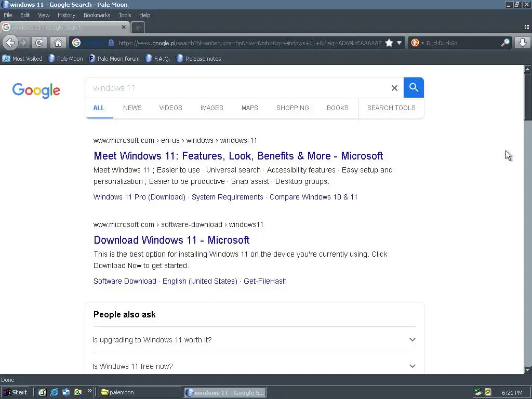This screenshot has width=532, height=399.
Task: Open the View menu
Action: point(44,15)
